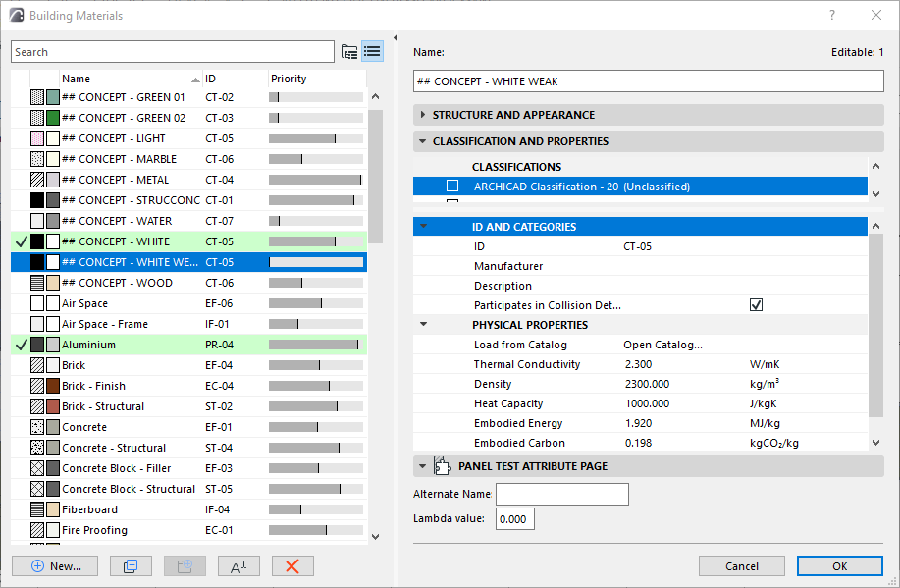Click the Cancel button

click(x=742, y=566)
